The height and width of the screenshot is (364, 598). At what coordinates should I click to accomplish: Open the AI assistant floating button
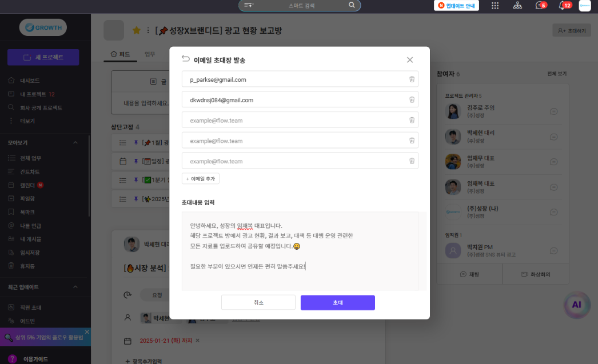577,305
